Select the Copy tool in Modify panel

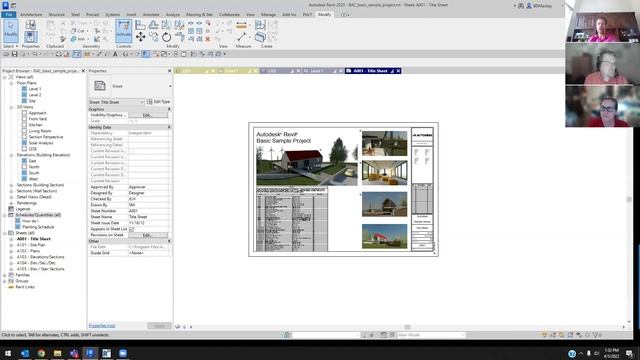pos(153,37)
